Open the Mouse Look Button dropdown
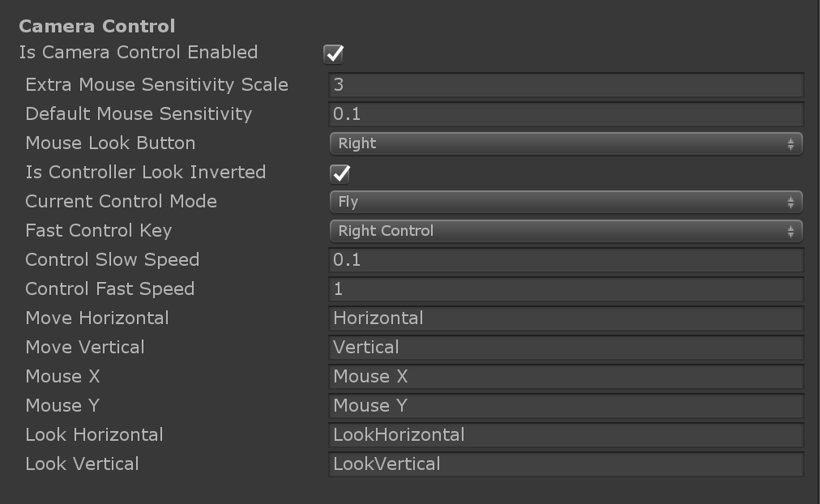 tap(565, 143)
